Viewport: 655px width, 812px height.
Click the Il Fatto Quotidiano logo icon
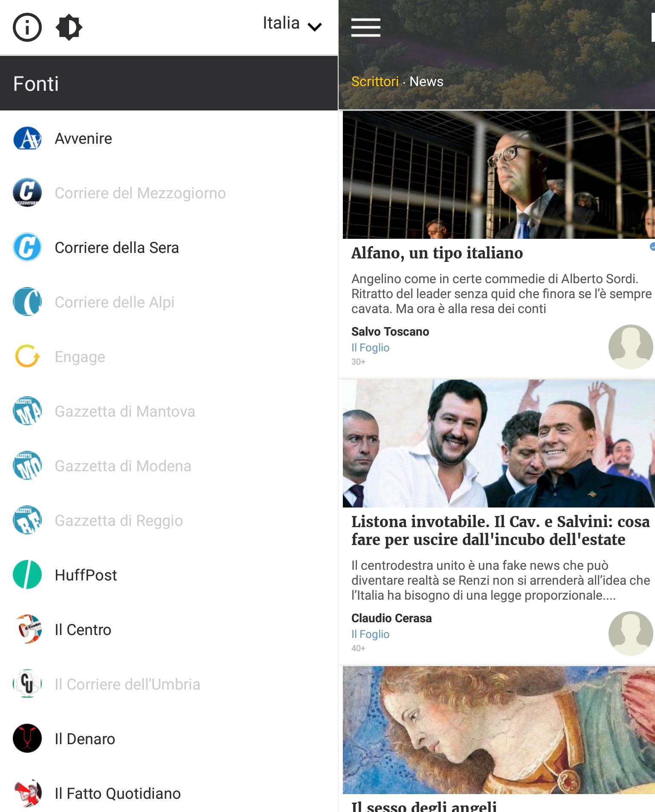pos(27,793)
